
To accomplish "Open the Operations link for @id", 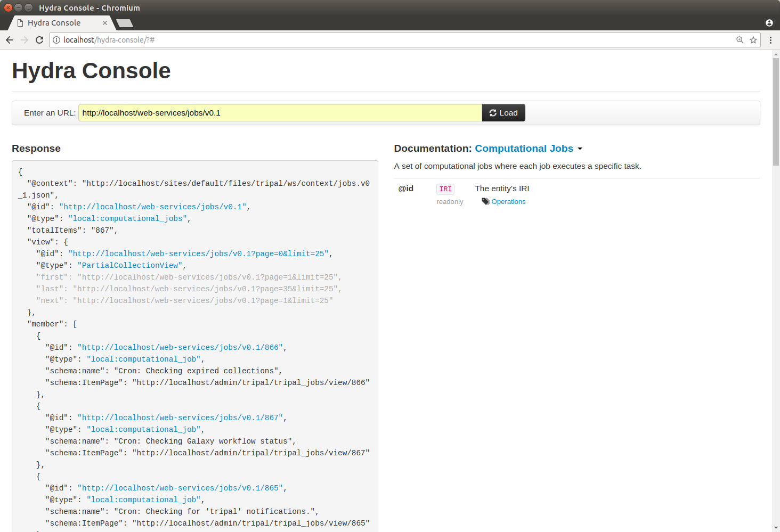I will tap(508, 202).
